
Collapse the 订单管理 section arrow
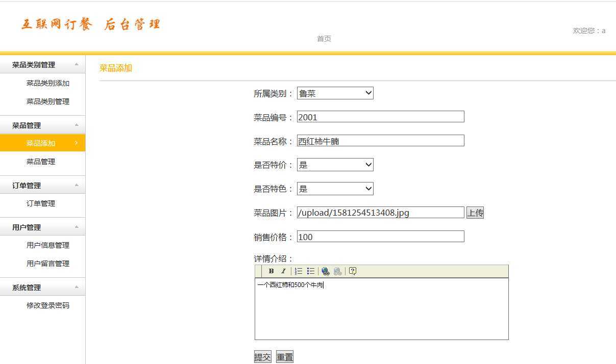pos(77,185)
